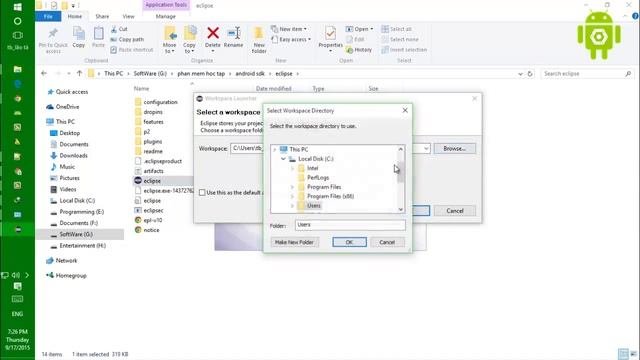Click the directory tree scrollbar thumb
Screen dimensions: 640x360
401,171
